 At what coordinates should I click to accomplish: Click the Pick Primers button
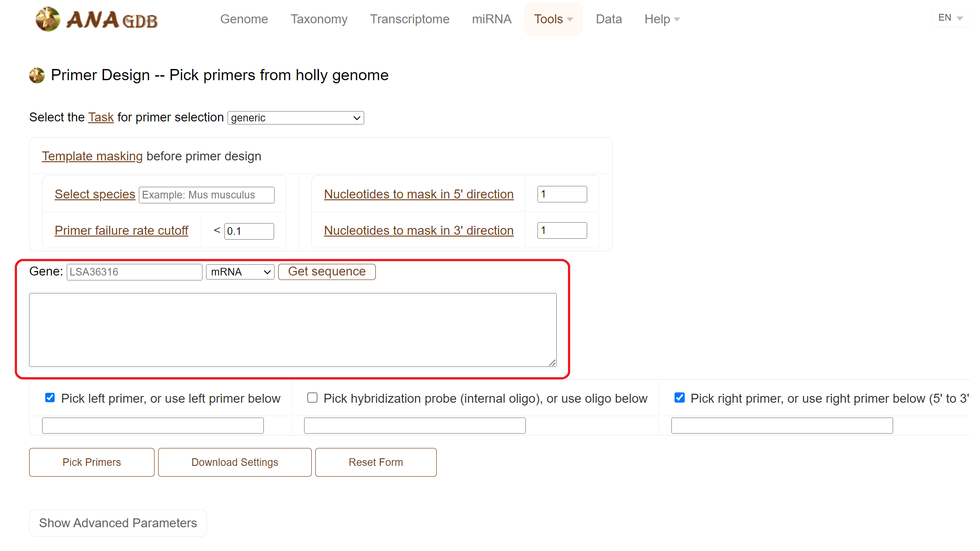(91, 462)
